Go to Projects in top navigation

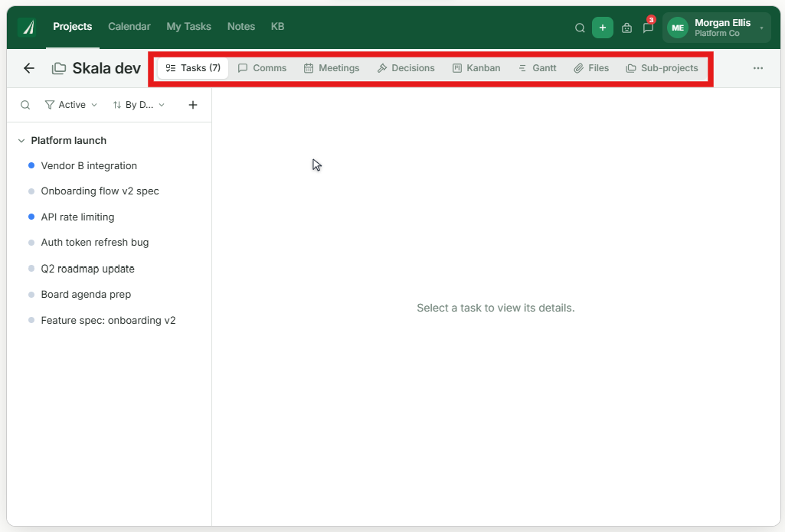click(73, 27)
